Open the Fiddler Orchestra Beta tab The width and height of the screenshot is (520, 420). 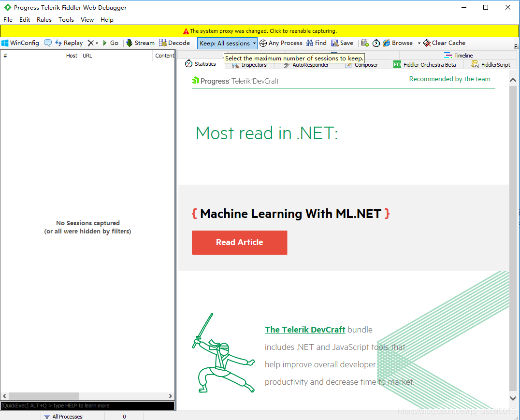(x=425, y=65)
